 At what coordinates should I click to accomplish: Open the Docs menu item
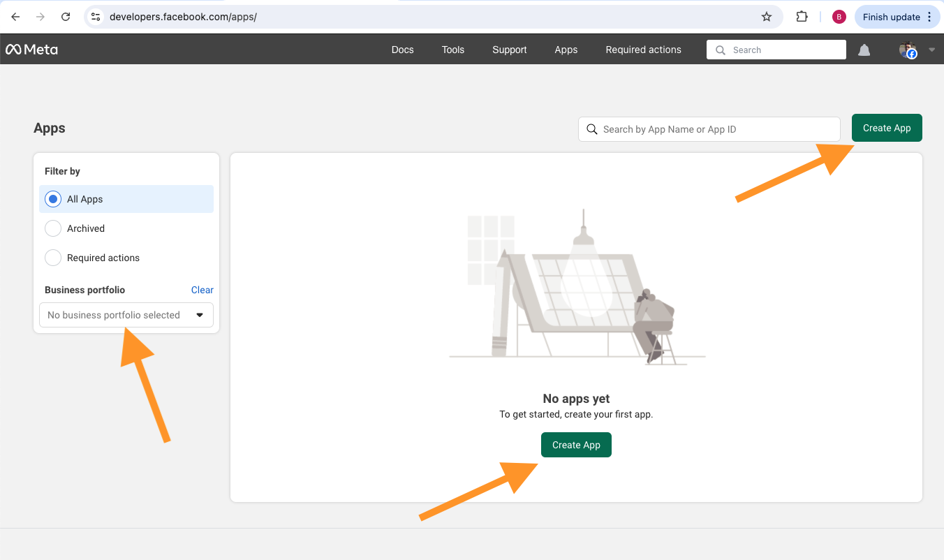click(x=402, y=50)
